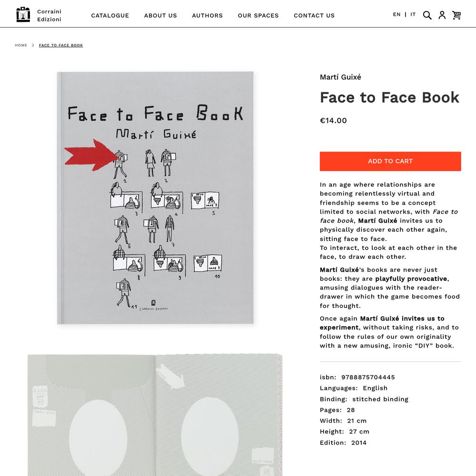Click the Face to Face Book title heading

[389, 97]
